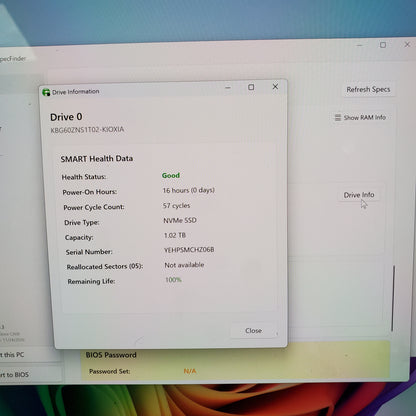Open Show RAM Info in SpecFinder window
Image resolution: width=416 pixels, height=416 pixels.
click(360, 117)
